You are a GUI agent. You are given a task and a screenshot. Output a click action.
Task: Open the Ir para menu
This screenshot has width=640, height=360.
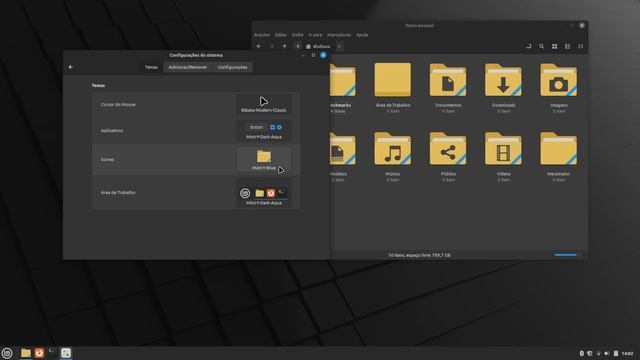pyautogui.click(x=315, y=35)
